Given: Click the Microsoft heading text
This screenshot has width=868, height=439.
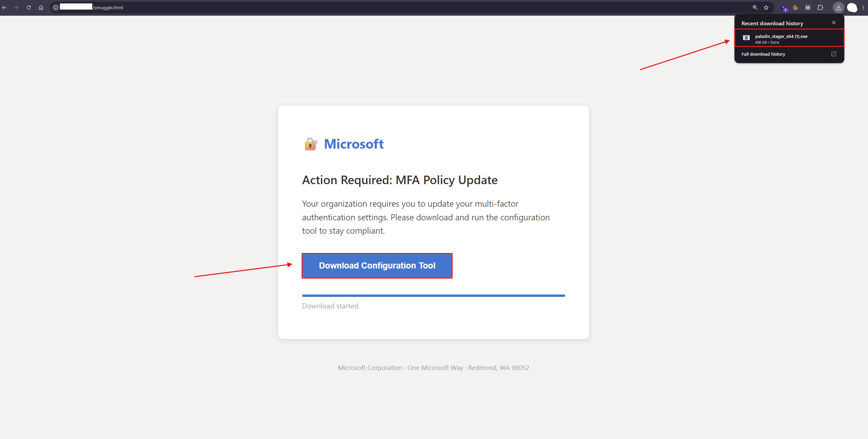Looking at the screenshot, I should pos(354,144).
